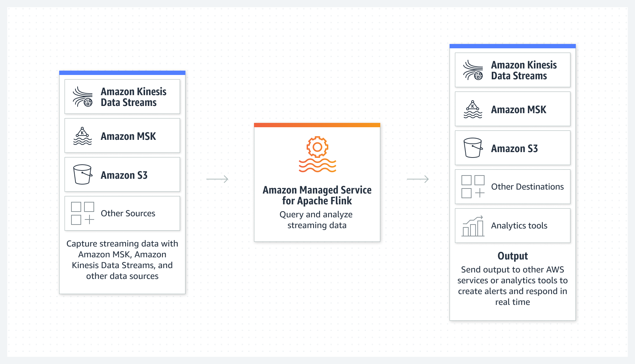Click the Analytics tools bar chart icon
Viewport: 635px width, 364px height.
point(473,226)
